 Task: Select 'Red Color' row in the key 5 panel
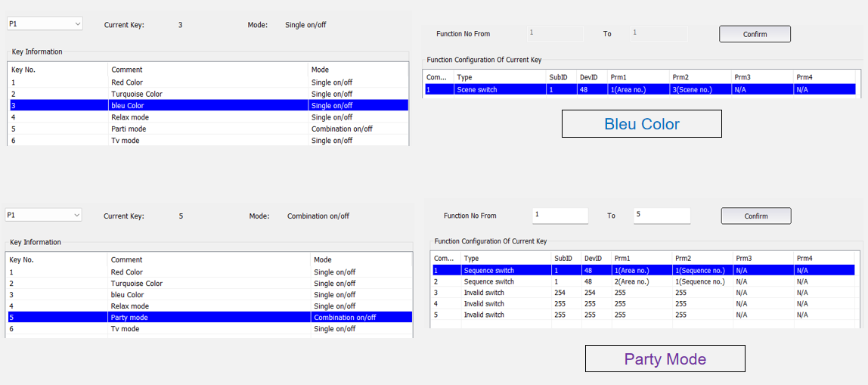(210, 272)
